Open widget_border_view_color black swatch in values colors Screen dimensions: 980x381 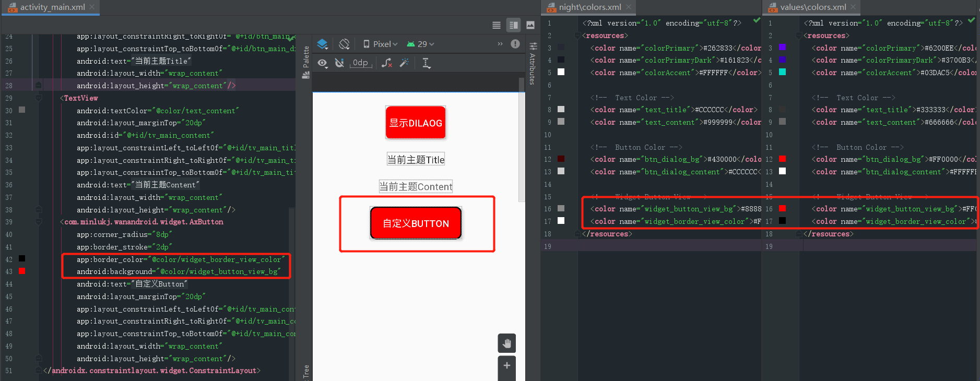click(782, 220)
